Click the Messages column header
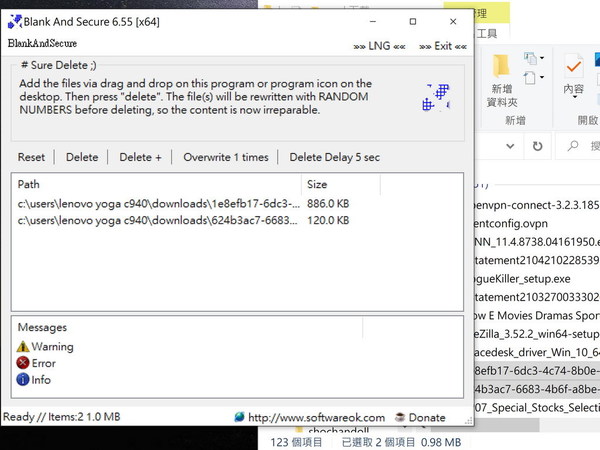 pyautogui.click(x=188, y=328)
